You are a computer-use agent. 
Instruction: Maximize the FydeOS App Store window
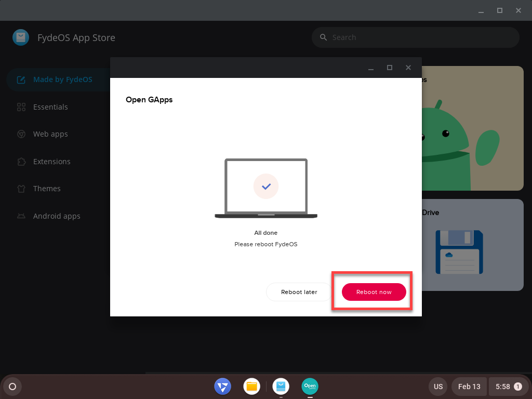499,10
